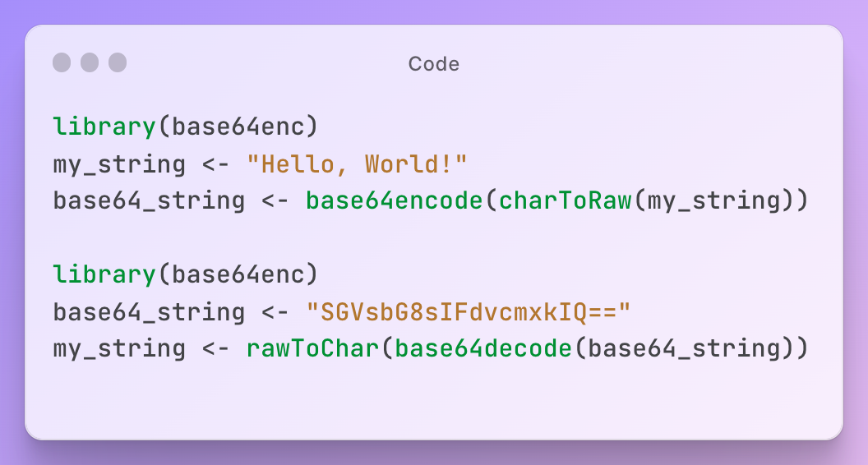Click my_string at the start of the last line
The image size is (868, 465).
119,348
